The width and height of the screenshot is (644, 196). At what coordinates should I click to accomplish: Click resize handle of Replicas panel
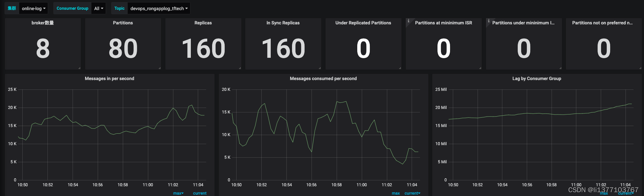point(240,68)
